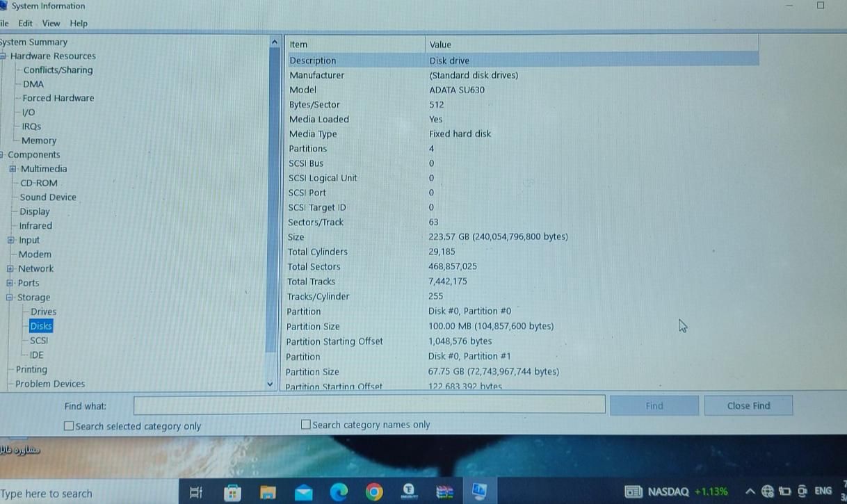Image resolution: width=847 pixels, height=504 pixels.
Task: Open the NASDAQ news widget
Action: [677, 491]
